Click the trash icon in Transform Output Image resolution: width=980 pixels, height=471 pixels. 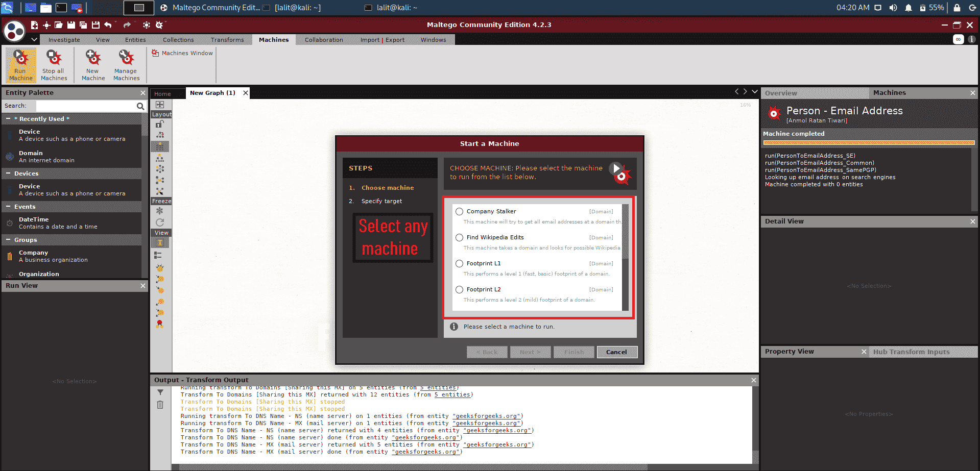coord(160,405)
